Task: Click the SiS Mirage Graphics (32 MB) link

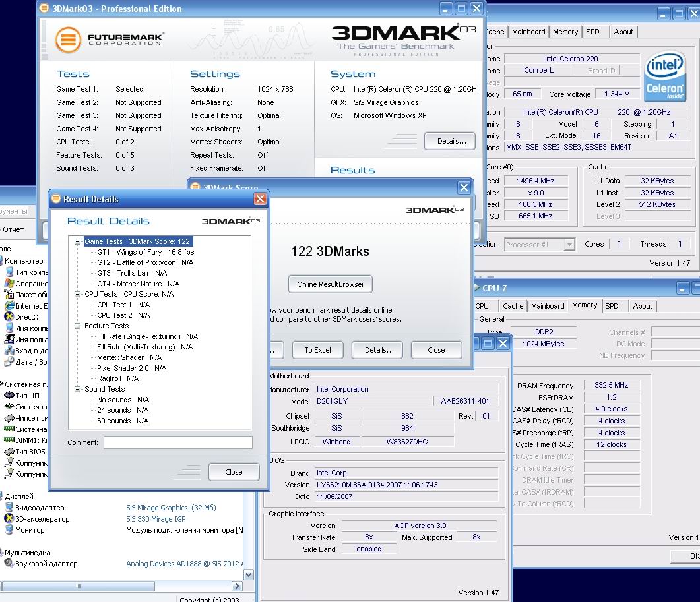Action: (x=171, y=508)
